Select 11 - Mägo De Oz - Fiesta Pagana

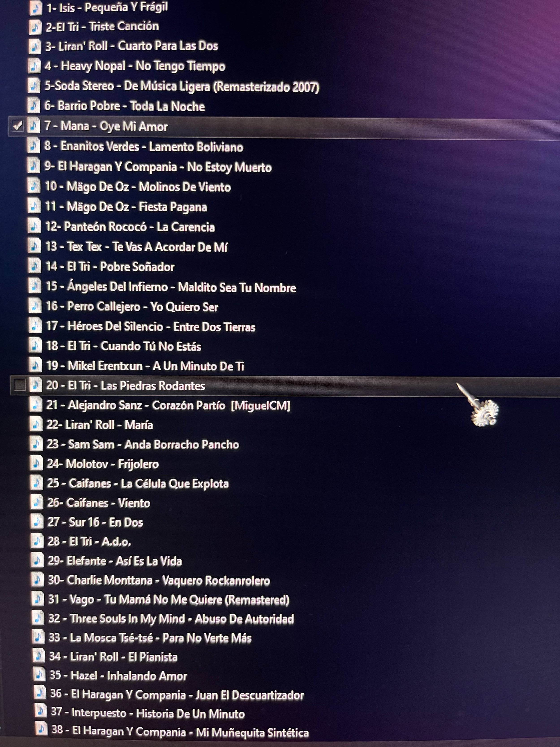126,207
